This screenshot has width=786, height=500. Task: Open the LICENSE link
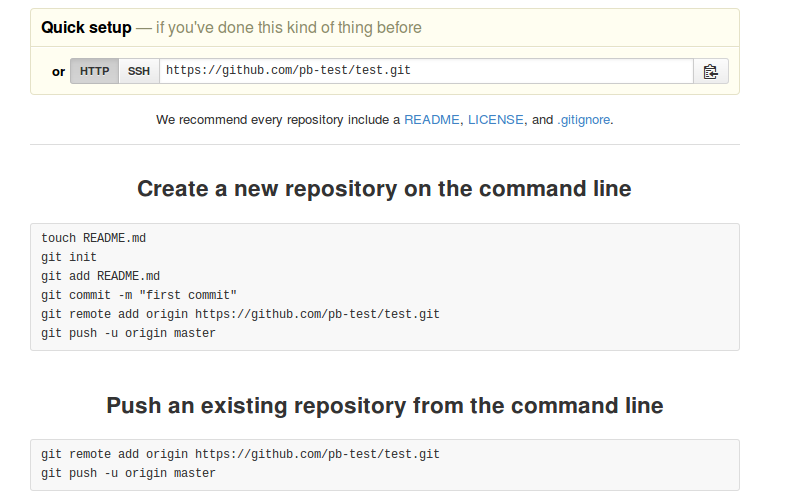point(496,120)
